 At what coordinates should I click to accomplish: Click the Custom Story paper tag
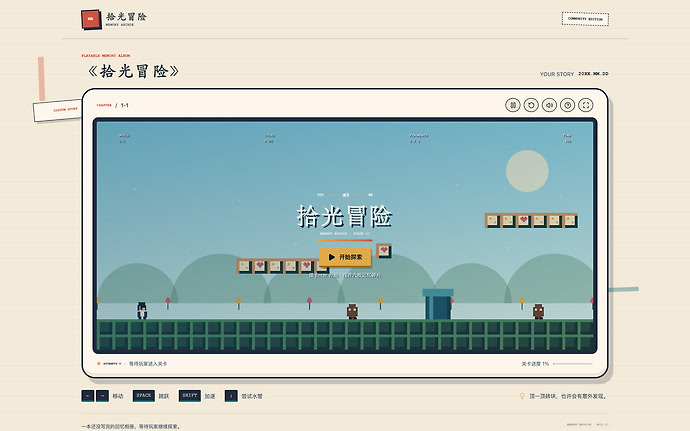(58, 110)
